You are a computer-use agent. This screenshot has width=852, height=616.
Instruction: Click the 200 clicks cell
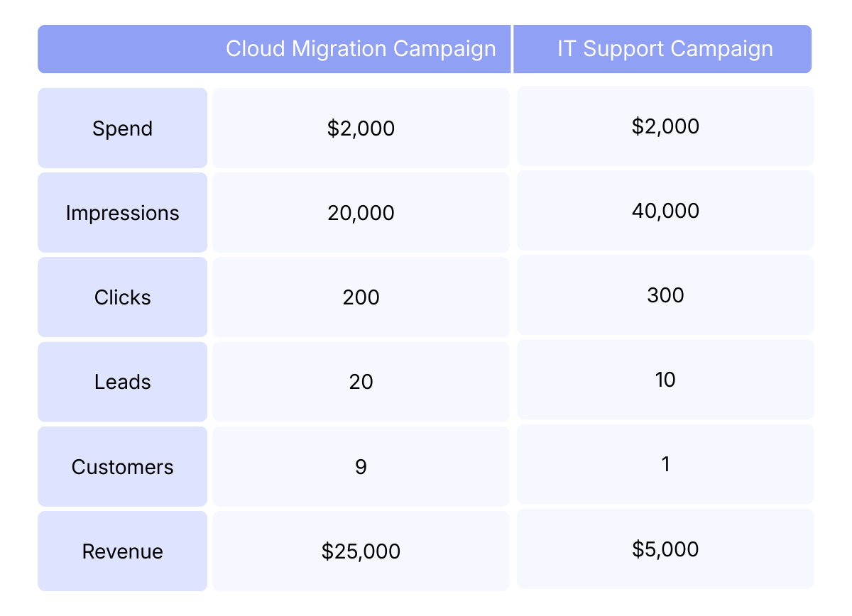point(361,297)
